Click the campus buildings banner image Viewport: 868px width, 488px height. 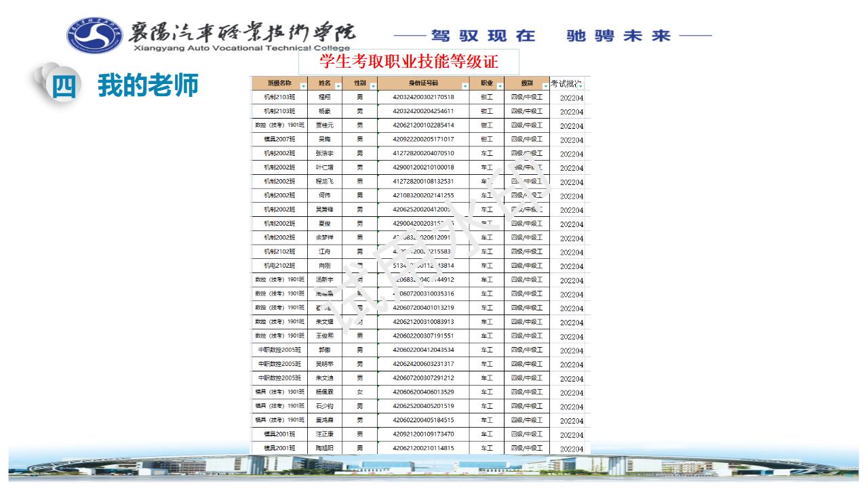434,466
